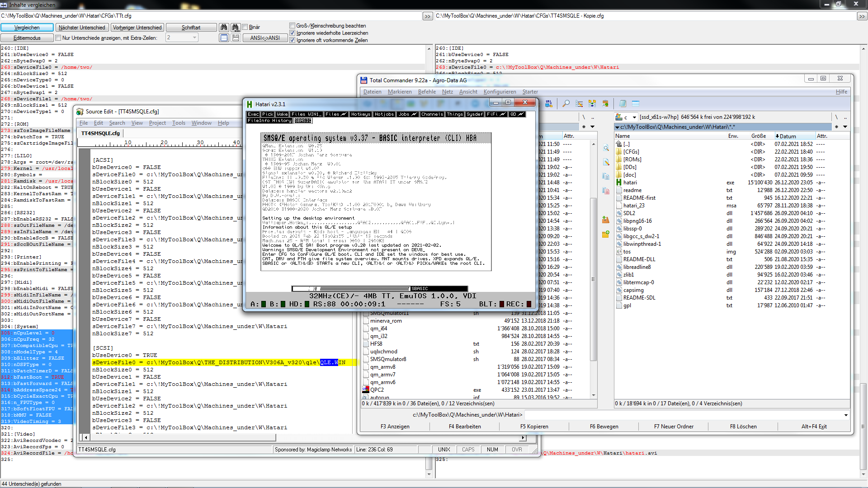Click the Vergleichen button
Screen dimensions: 868x488
(x=27, y=28)
